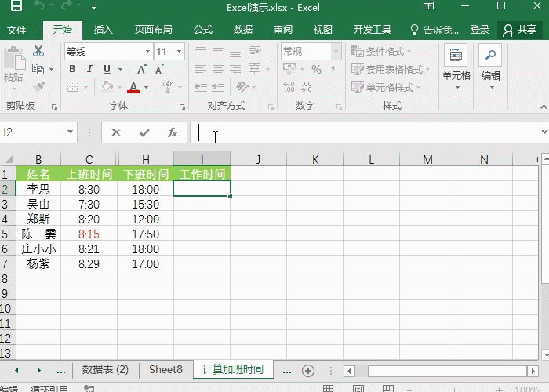This screenshot has width=549, height=392.
Task: Add a new sheet with plus icon
Action: (308, 370)
